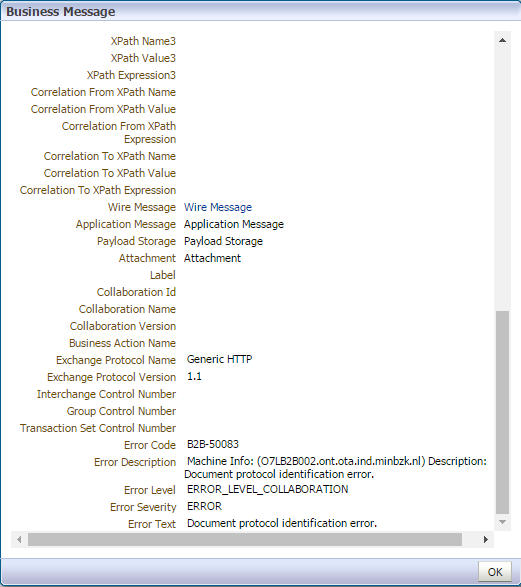The width and height of the screenshot is (521, 587).
Task: Click the scroll left arrow icon
Action: [x=19, y=539]
